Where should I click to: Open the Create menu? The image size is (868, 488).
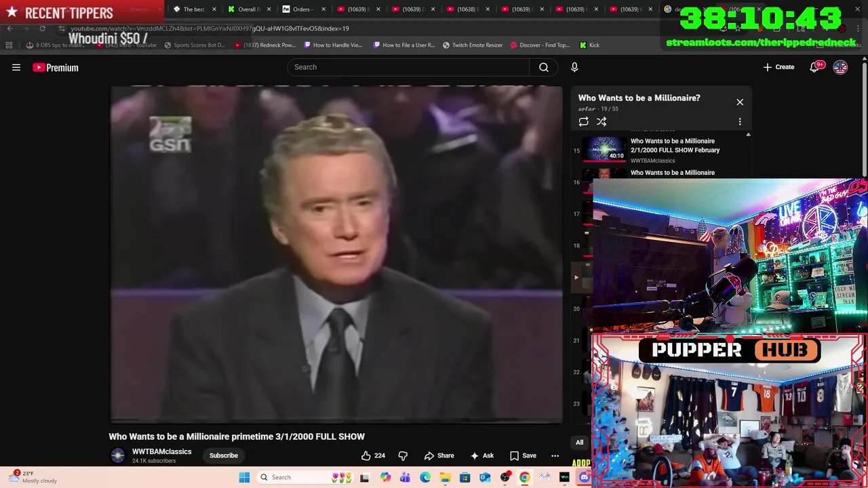tap(778, 67)
